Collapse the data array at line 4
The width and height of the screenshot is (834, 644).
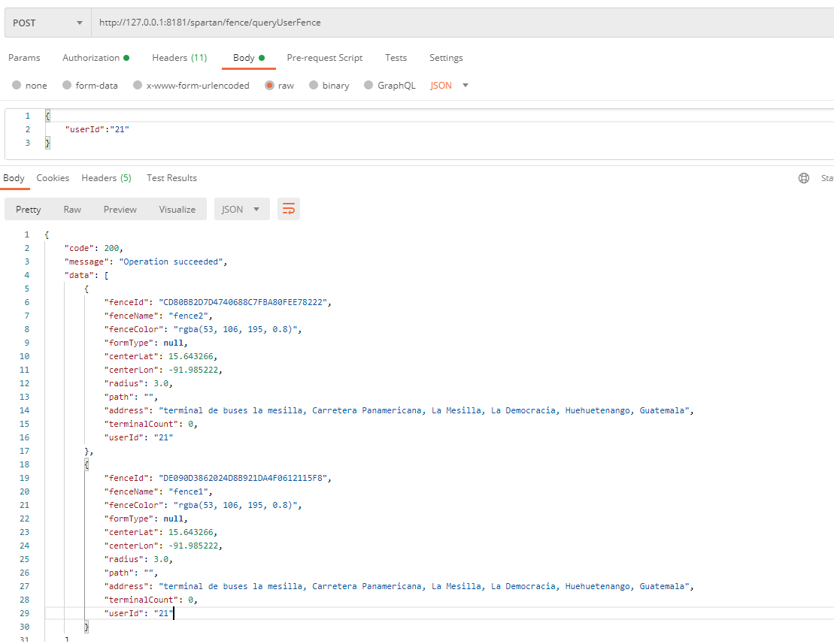[x=38, y=275]
